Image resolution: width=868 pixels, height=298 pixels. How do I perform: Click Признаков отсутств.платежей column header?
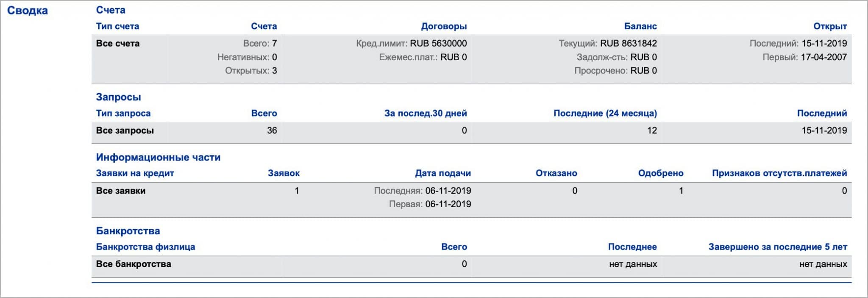pos(779,173)
